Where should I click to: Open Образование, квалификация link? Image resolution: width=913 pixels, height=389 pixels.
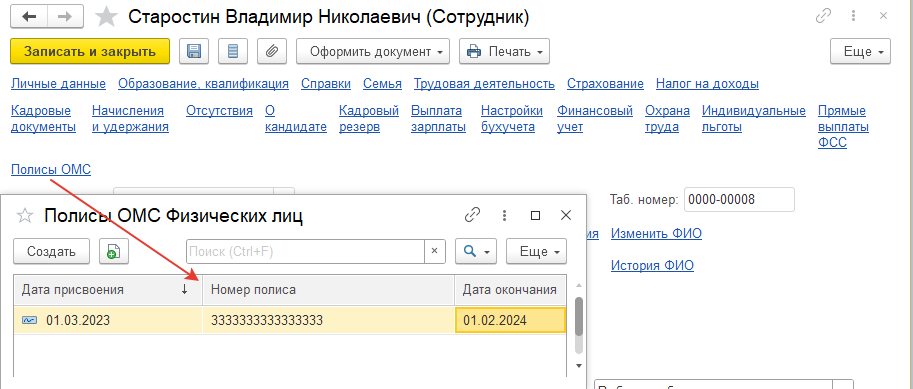coord(203,84)
